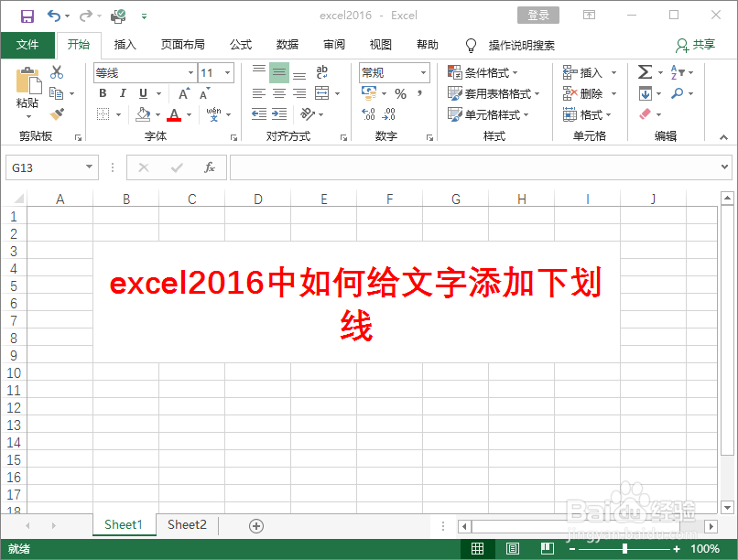Click 操作说明搜索 tell me search
This screenshot has width=738, height=560.
(521, 45)
